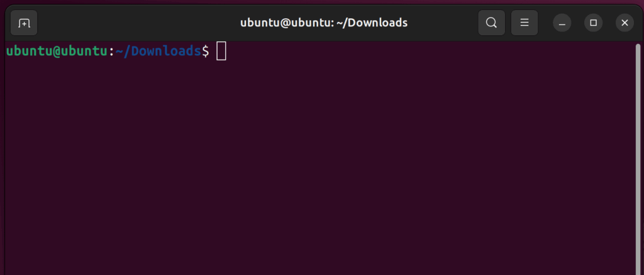Screen dimensions: 644x275
Task: Click the colon after the prompt hostname
Action: click(111, 51)
